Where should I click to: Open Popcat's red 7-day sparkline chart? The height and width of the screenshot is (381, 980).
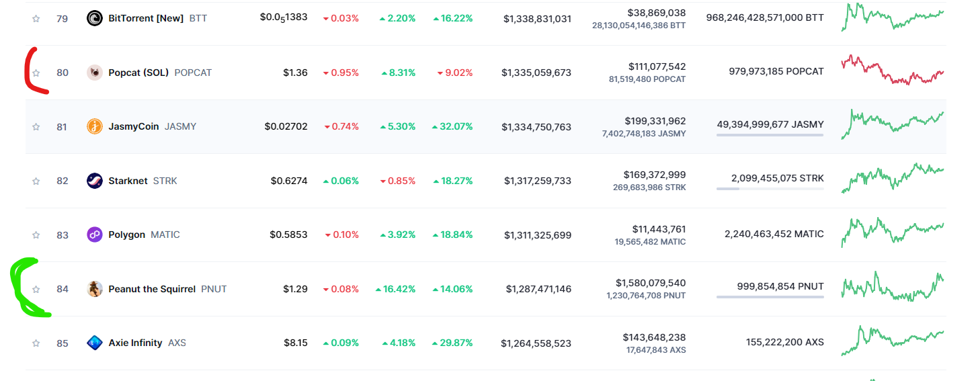click(x=892, y=70)
